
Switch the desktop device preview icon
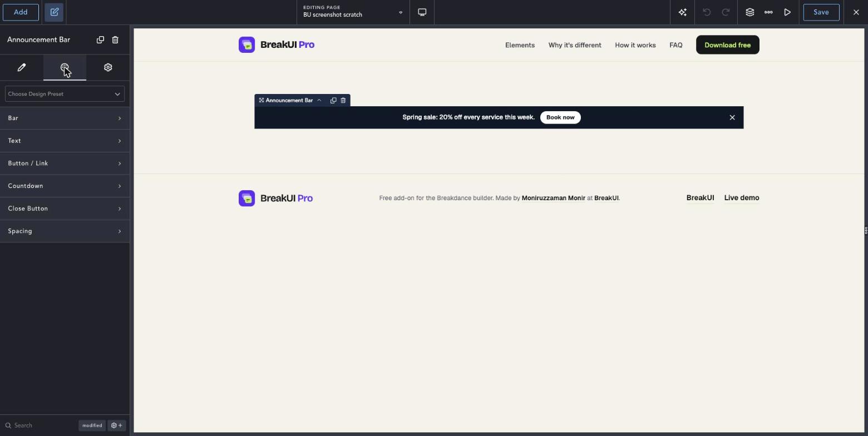pos(422,12)
